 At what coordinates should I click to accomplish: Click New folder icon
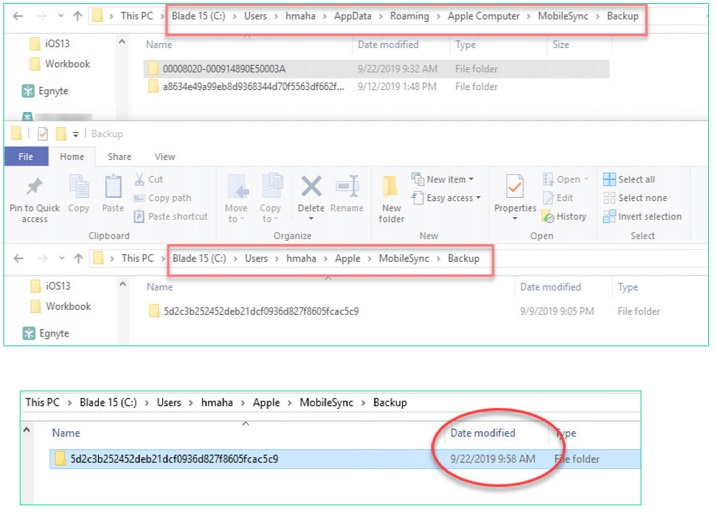(x=391, y=187)
